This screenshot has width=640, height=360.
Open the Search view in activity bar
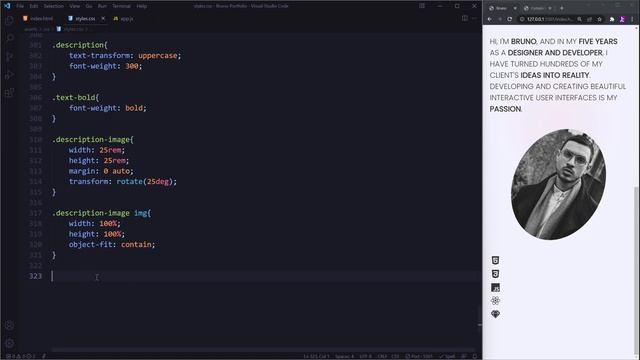tap(9, 38)
